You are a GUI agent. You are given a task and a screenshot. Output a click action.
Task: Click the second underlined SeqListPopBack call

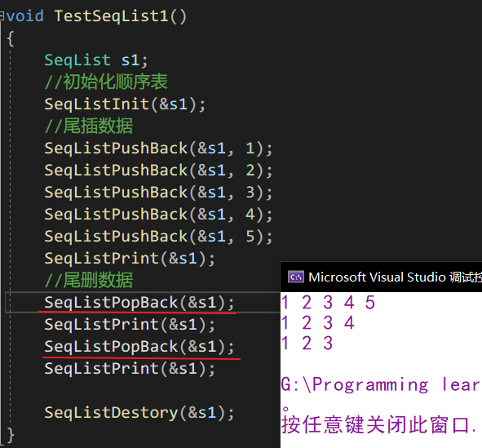(139, 347)
